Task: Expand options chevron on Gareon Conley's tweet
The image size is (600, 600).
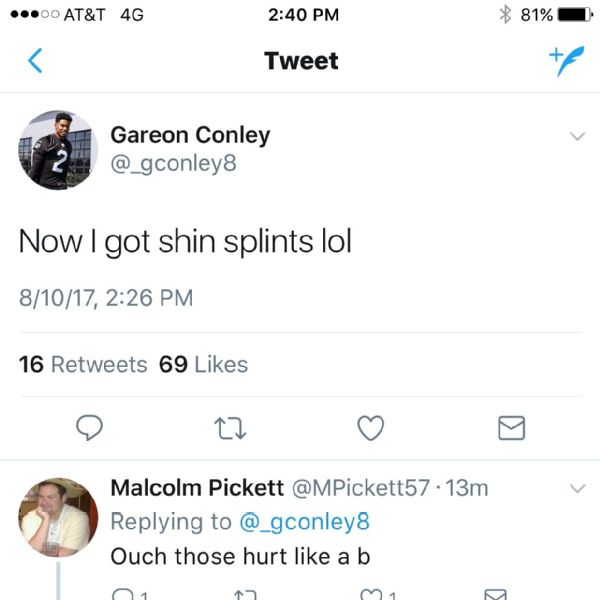Action: pos(577,136)
